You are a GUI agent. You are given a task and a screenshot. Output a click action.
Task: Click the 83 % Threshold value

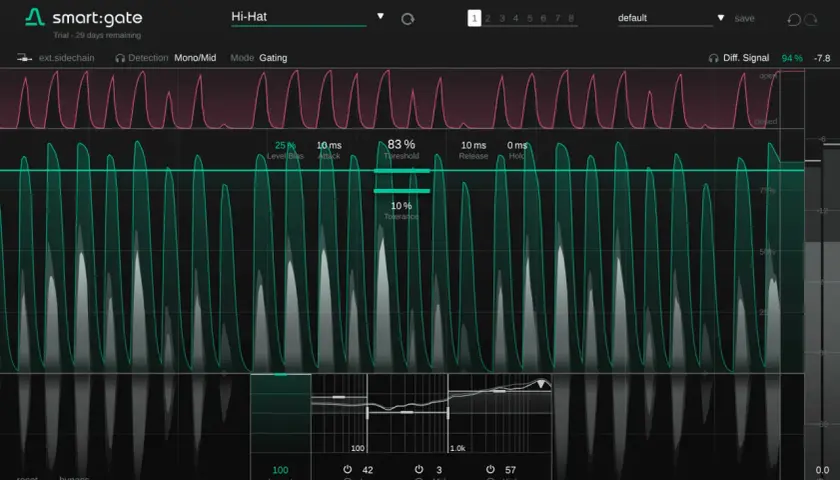pos(401,144)
